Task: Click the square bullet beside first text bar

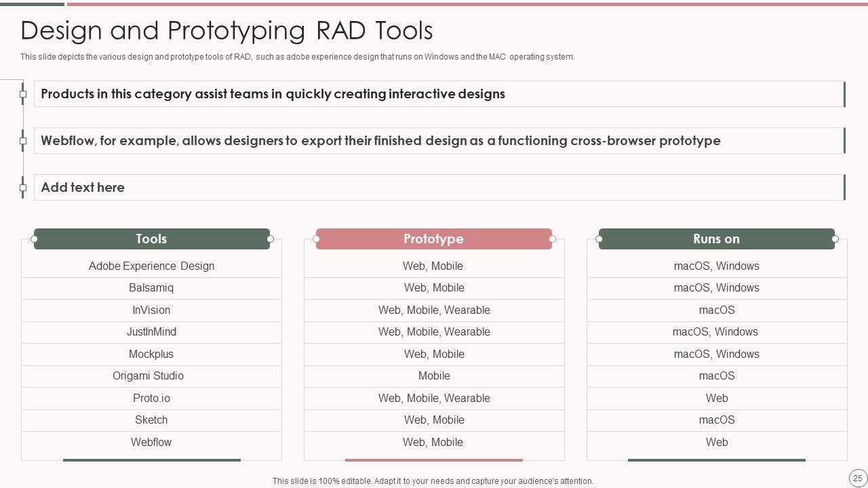Action: pyautogui.click(x=23, y=94)
